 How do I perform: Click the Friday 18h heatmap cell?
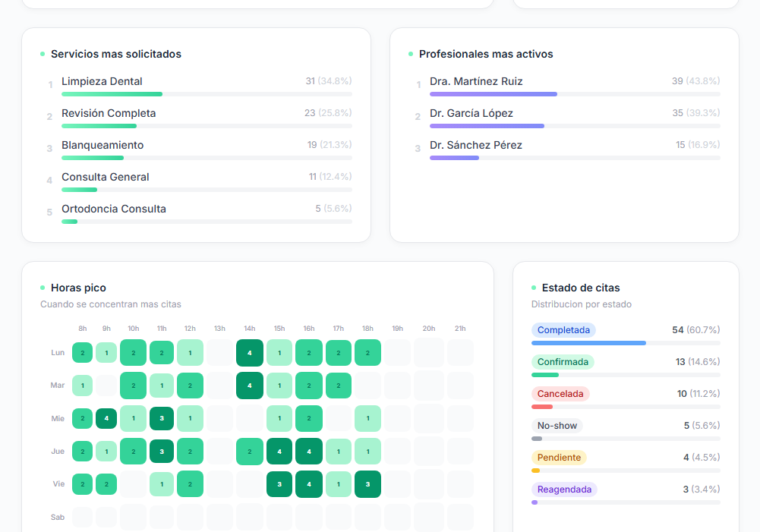(x=367, y=484)
